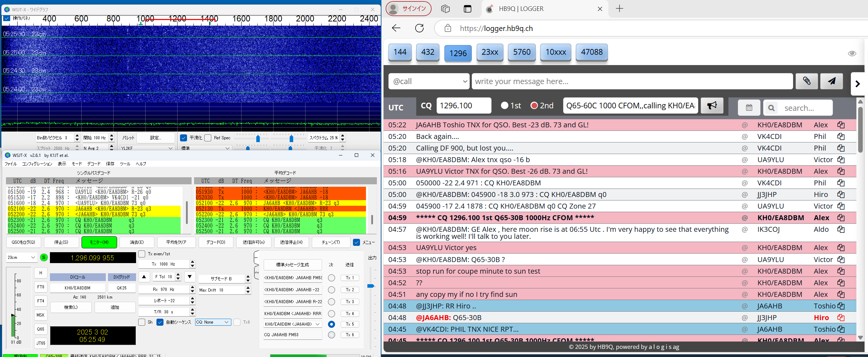The height and width of the screenshot is (357, 868).
Task: Click the megaphone announce CQ button
Action: (x=712, y=106)
